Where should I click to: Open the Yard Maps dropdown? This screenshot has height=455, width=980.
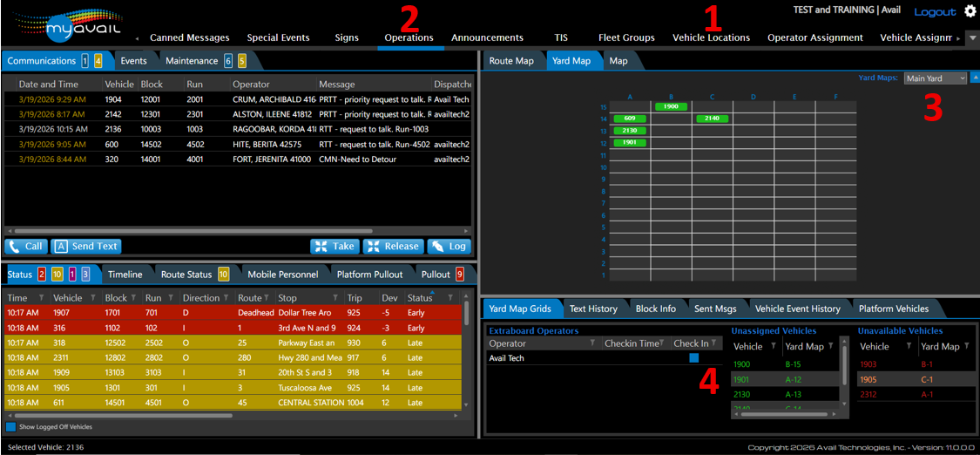coord(935,78)
